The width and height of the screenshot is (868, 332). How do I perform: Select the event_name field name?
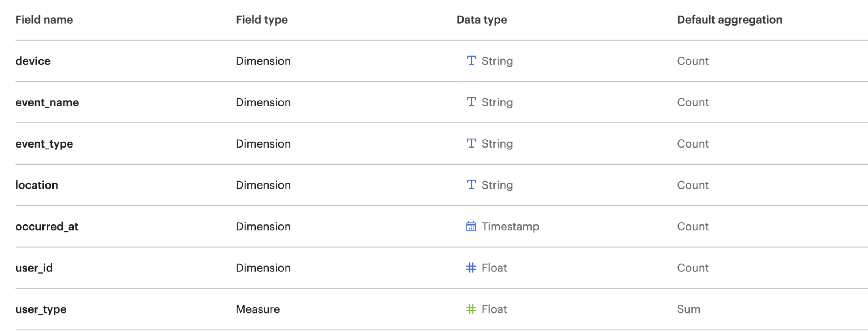[47, 102]
